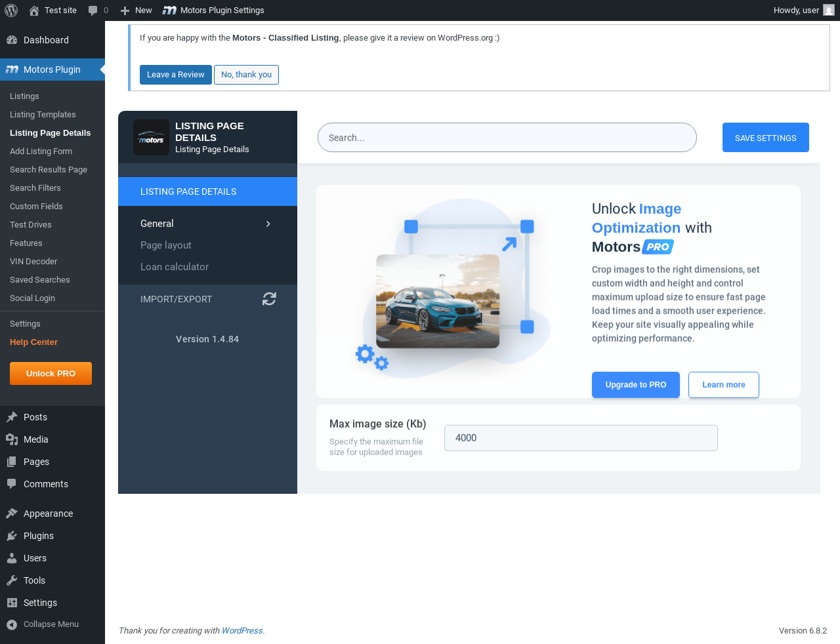Visit Test site via home icon
Viewport: 840px width, 644px height.
(53, 10)
